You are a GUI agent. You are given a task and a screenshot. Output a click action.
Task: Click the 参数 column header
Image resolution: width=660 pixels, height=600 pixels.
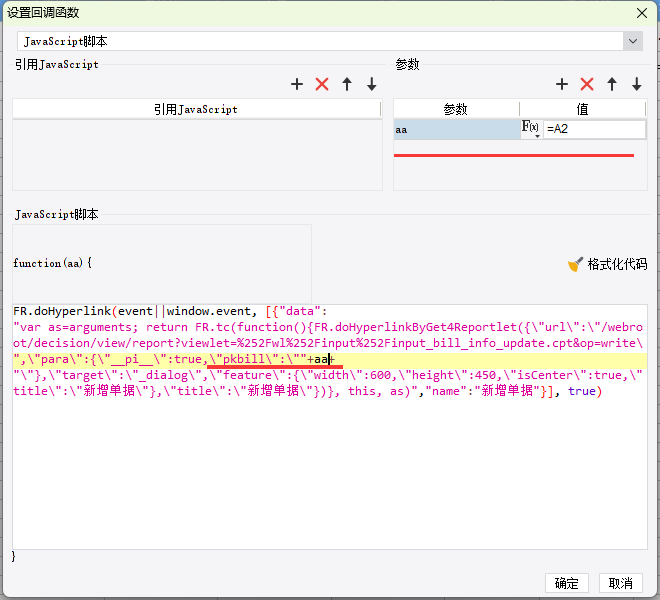456,109
